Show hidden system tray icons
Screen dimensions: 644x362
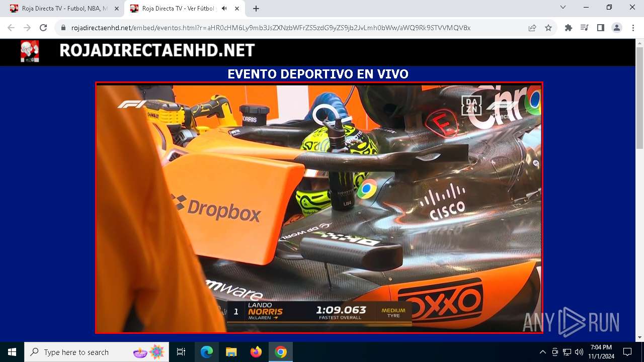[542, 352]
